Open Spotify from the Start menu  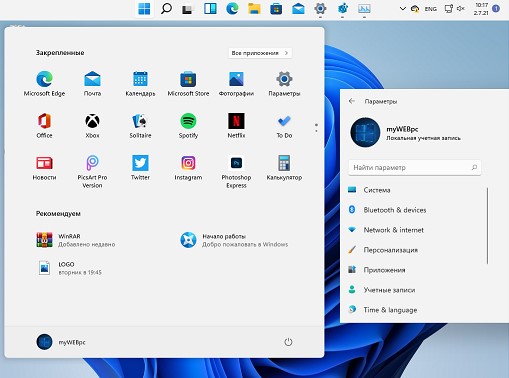tap(188, 125)
